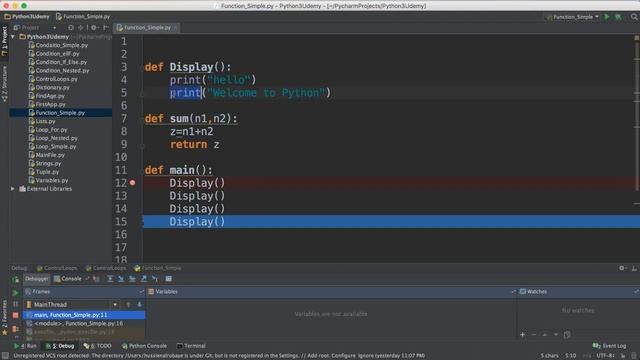
Task: Open the Event Log
Action: pos(609,346)
